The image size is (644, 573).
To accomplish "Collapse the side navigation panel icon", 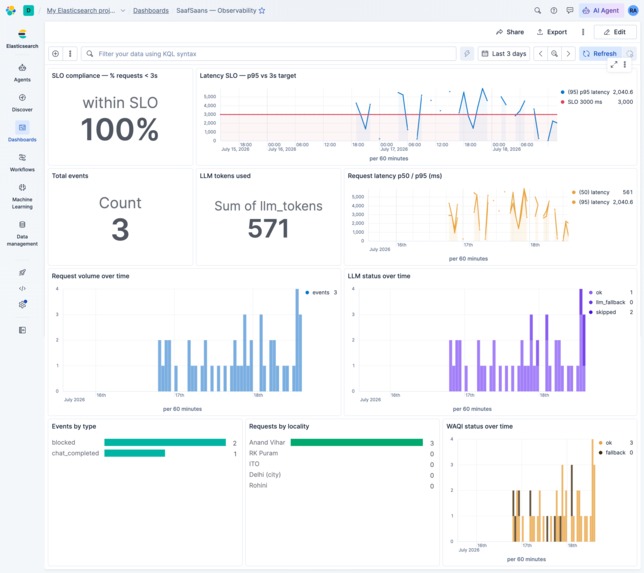I will (22, 330).
